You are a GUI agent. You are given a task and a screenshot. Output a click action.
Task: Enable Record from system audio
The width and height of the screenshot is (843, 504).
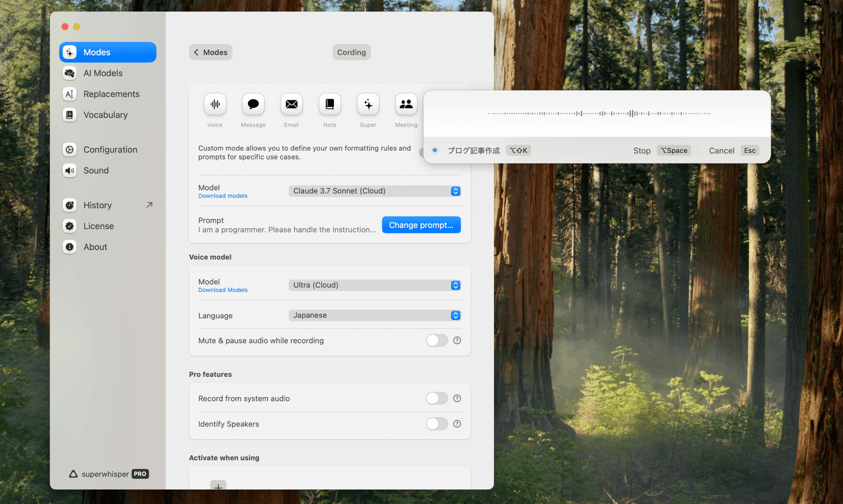pos(436,398)
